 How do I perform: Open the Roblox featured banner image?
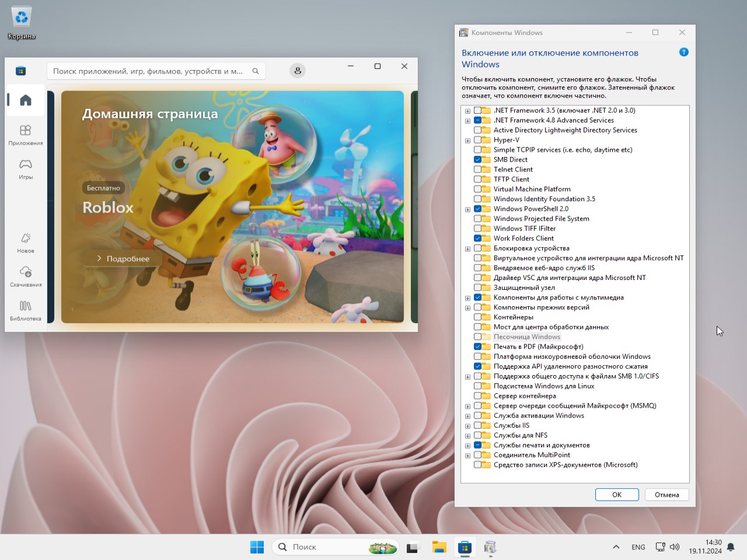(232, 206)
